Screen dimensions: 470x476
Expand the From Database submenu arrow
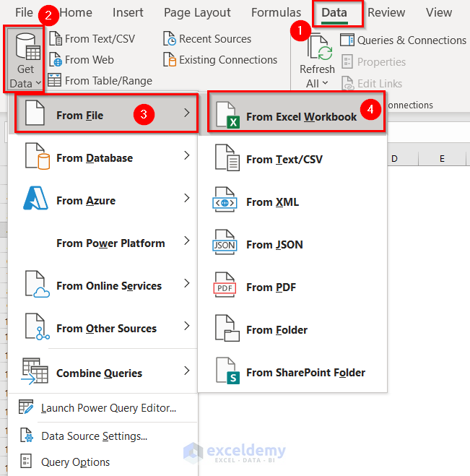186,155
